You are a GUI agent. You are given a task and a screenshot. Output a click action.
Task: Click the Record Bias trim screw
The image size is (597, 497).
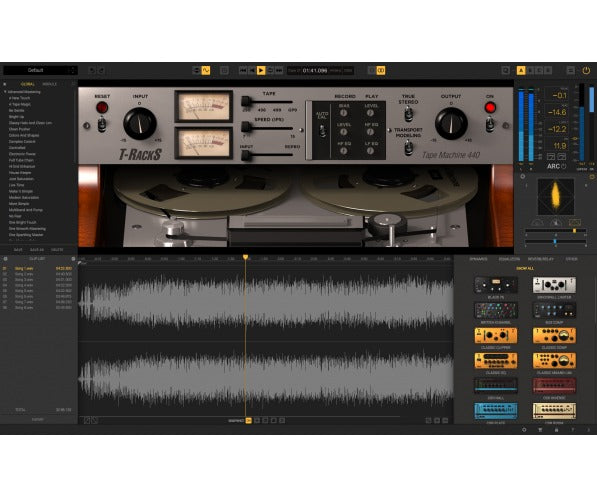(343, 113)
